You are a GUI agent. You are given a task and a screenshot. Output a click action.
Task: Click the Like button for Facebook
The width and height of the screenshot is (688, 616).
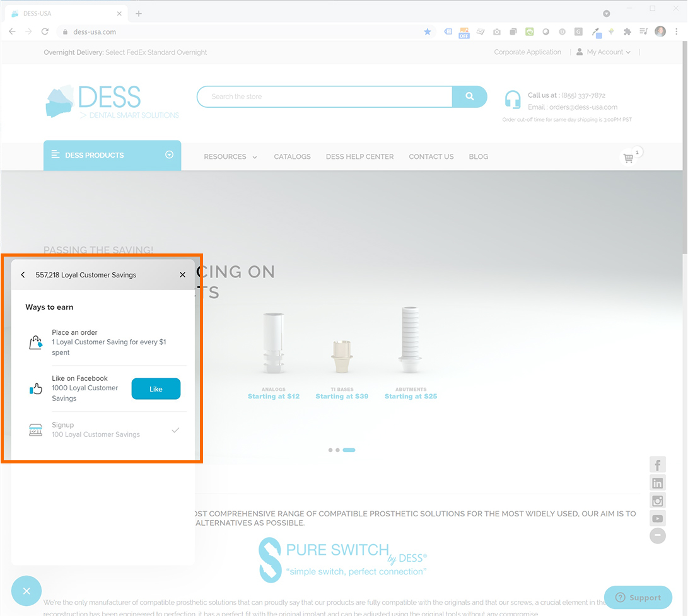tap(156, 389)
